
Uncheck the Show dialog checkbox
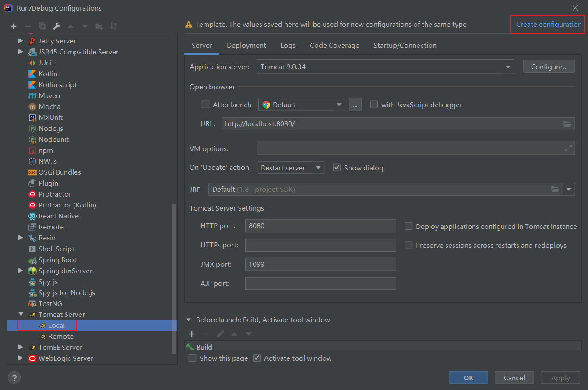(337, 168)
